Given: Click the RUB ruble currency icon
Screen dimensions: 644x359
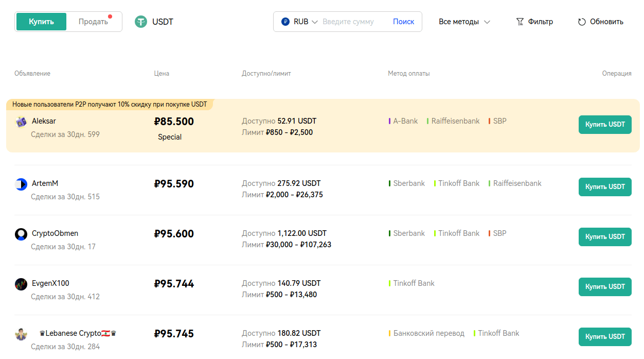Looking at the screenshot, I should pyautogui.click(x=285, y=22).
